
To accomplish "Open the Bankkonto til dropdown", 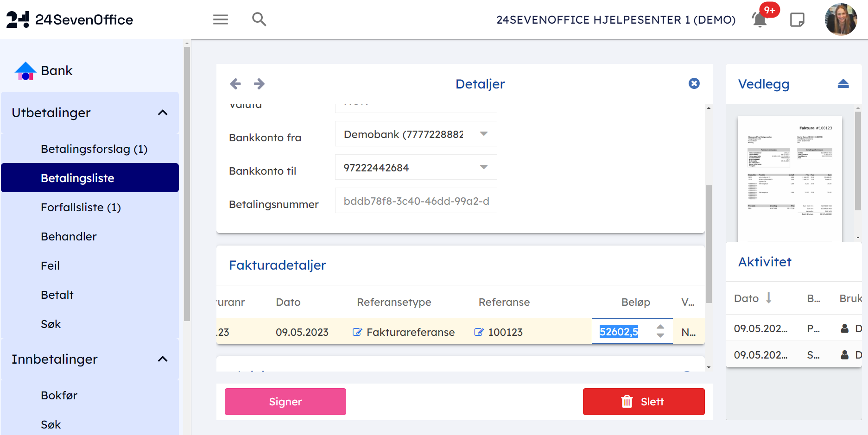I will 483,167.
